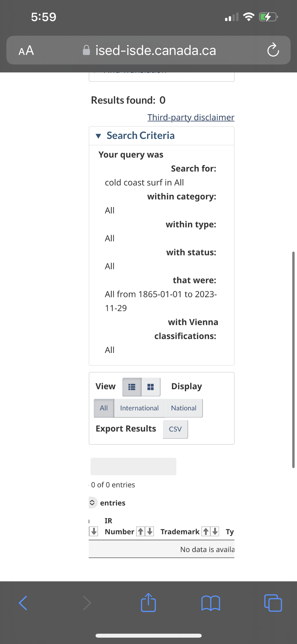The image size is (297, 644).
Task: Display National trademarks only
Action: [183, 408]
